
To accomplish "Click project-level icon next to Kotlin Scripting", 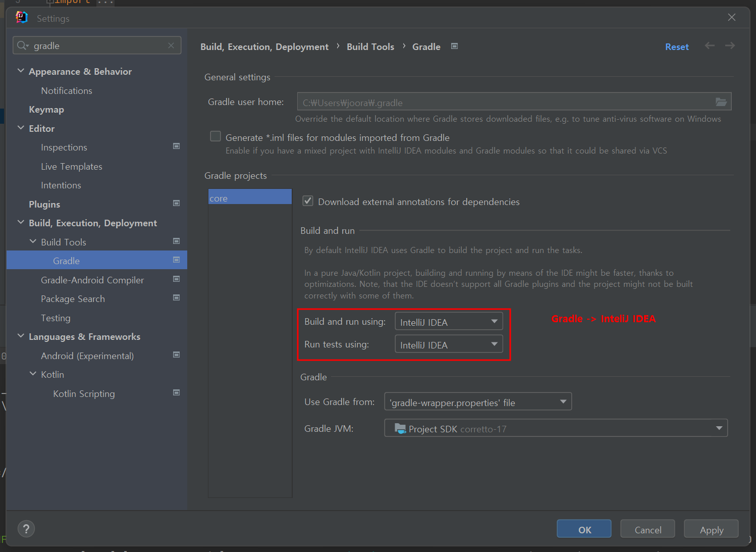I will (177, 392).
